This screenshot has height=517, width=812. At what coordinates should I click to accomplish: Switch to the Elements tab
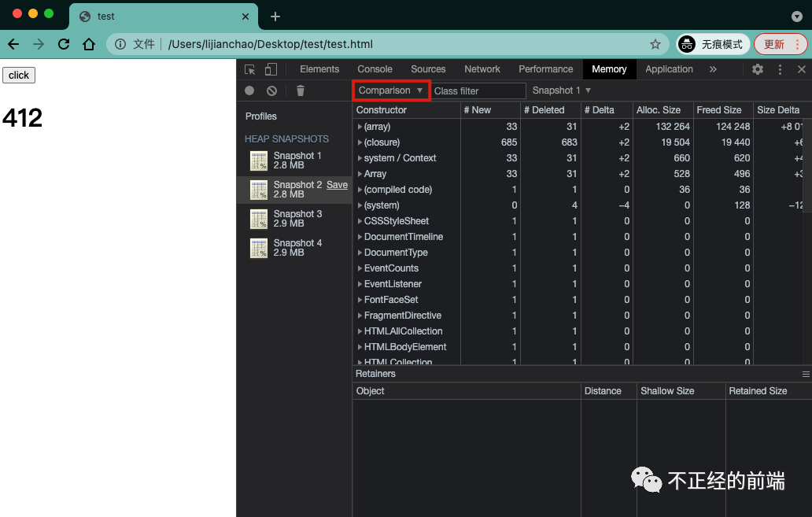tap(319, 69)
